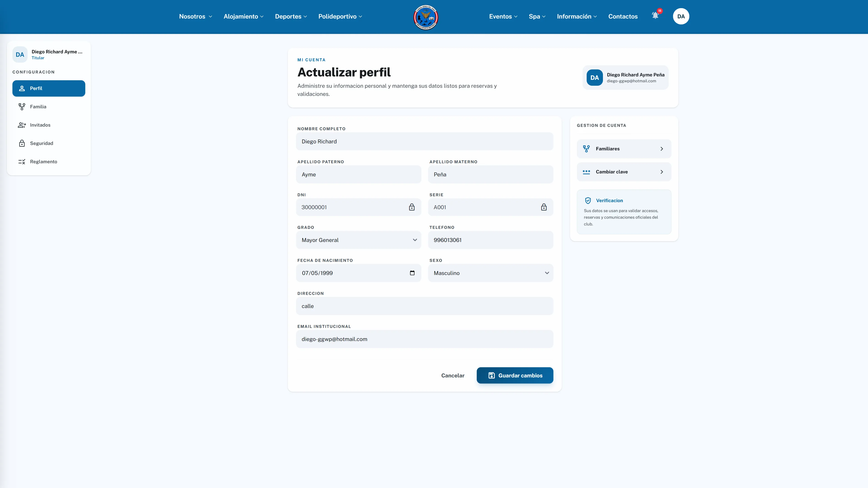Viewport: 868px width, 488px height.
Task: Open Familiares account management link
Action: click(x=624, y=149)
